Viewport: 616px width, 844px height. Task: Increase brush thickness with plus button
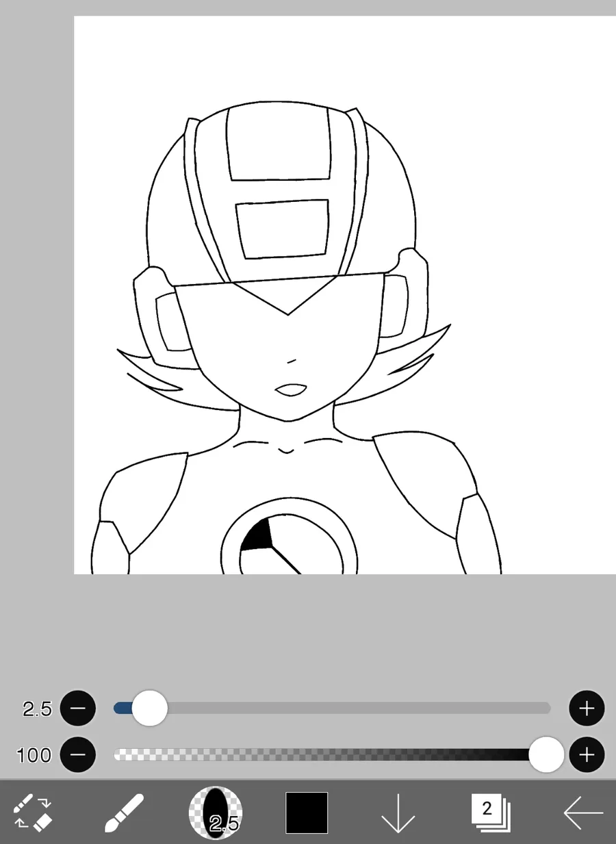pyautogui.click(x=587, y=708)
